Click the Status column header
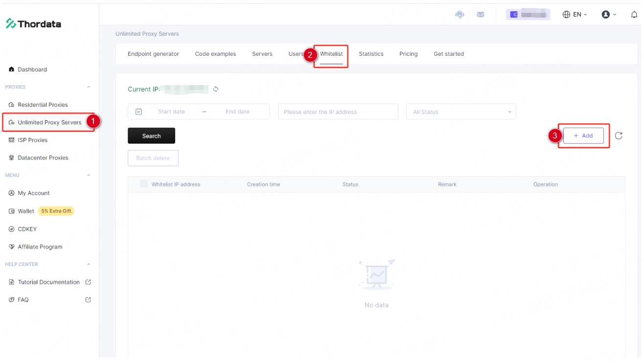The height and width of the screenshot is (362, 644). coord(350,184)
